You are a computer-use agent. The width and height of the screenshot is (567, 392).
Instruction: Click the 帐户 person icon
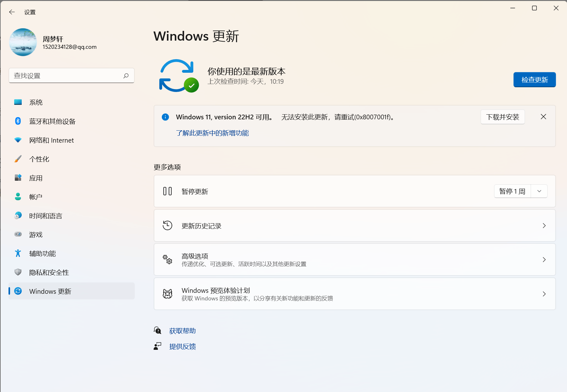pos(18,196)
